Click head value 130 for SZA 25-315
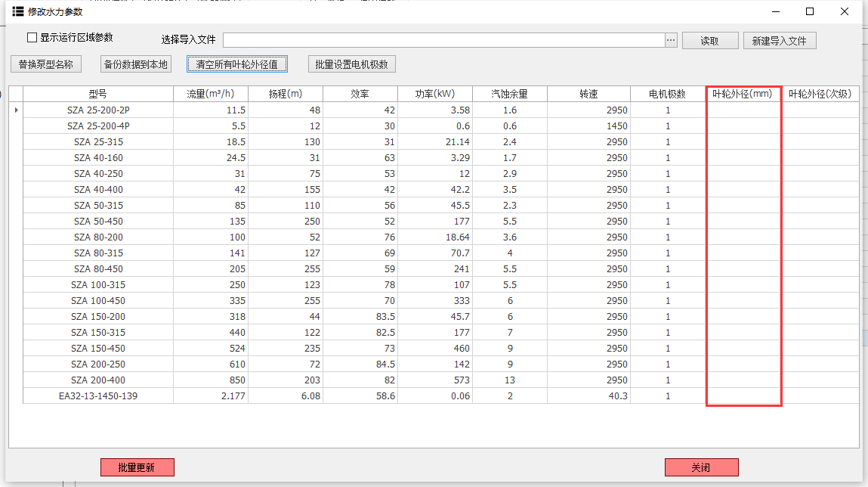868x487 pixels. (x=286, y=142)
